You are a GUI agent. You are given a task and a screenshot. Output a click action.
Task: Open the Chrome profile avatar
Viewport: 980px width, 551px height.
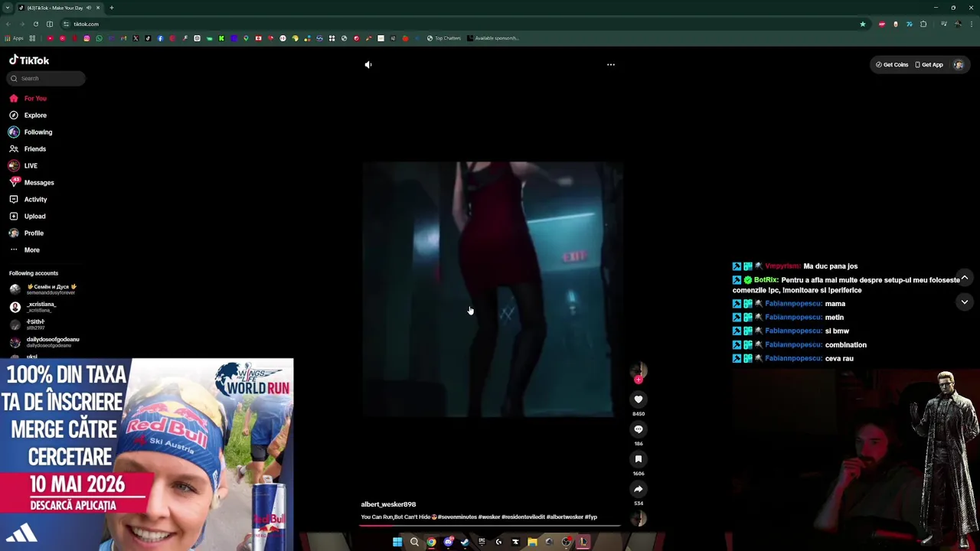[958, 24]
